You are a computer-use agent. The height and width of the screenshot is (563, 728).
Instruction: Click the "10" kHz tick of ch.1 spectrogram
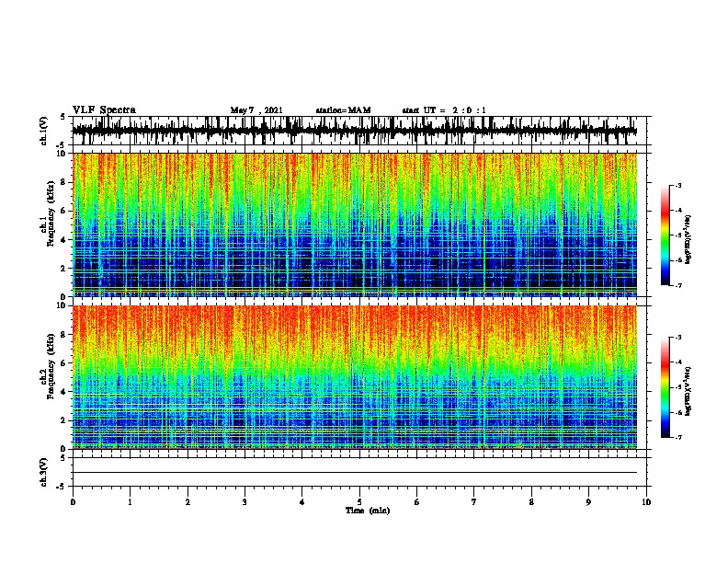pyautogui.click(x=63, y=154)
